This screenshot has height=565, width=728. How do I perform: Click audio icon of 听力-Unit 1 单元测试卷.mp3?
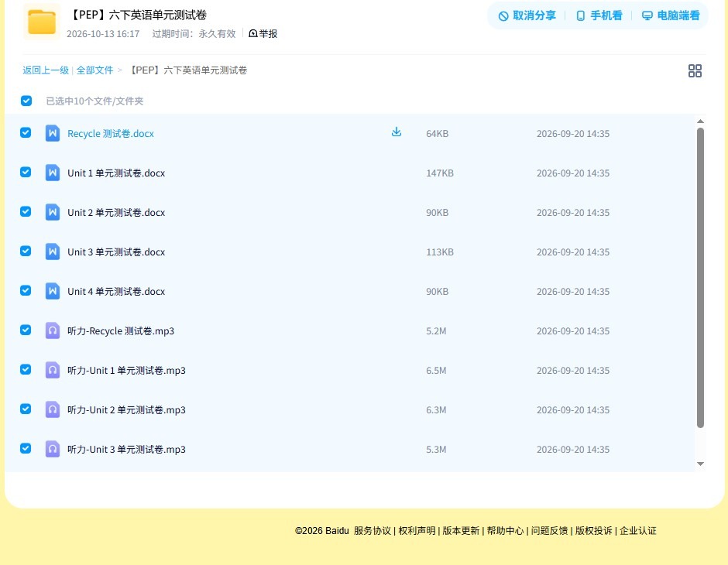(x=53, y=370)
